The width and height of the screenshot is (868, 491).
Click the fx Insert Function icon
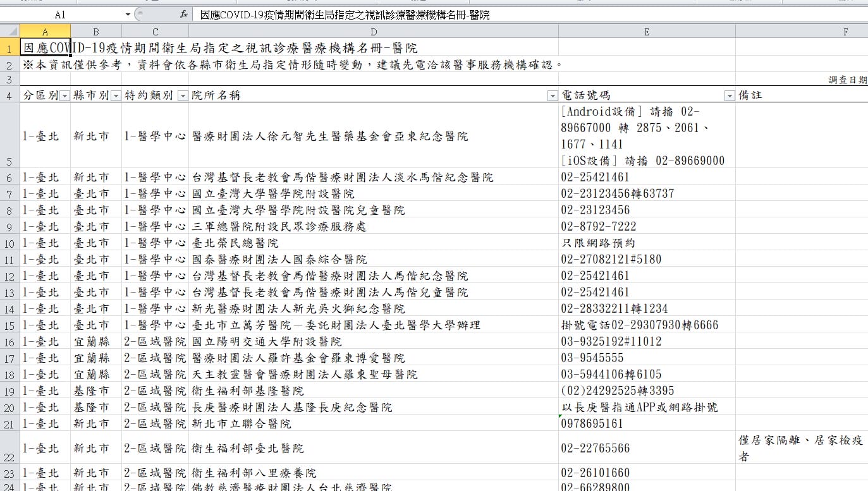point(183,15)
